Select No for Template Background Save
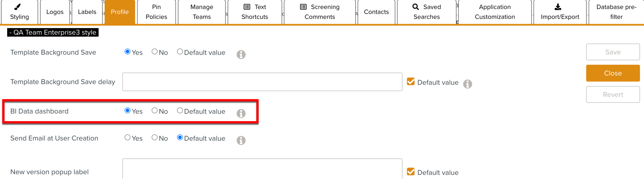Screen dimensions: 644x187 point(155,51)
